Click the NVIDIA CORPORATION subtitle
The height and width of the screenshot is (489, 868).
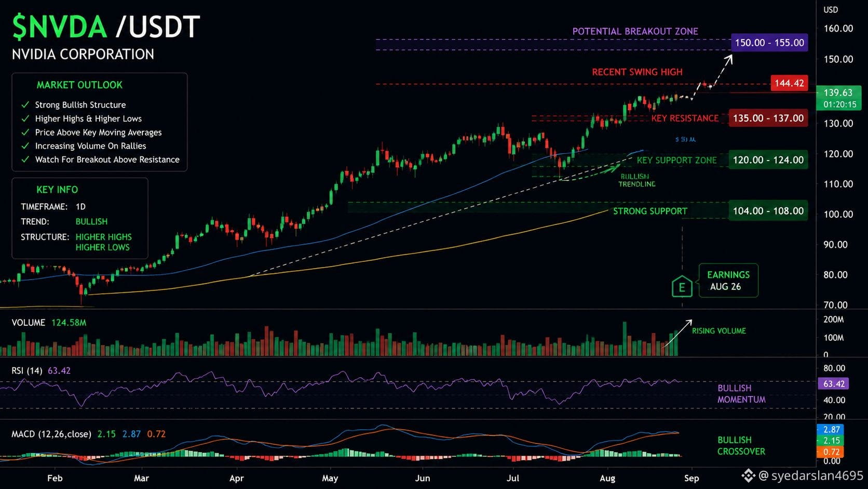tap(83, 55)
